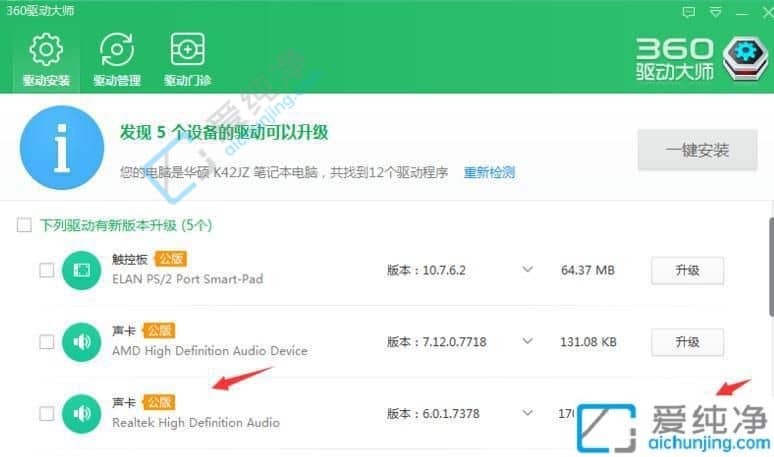Screen dimensions: 774x457
Task: Click the 64.37 MB size value
Action: (587, 270)
